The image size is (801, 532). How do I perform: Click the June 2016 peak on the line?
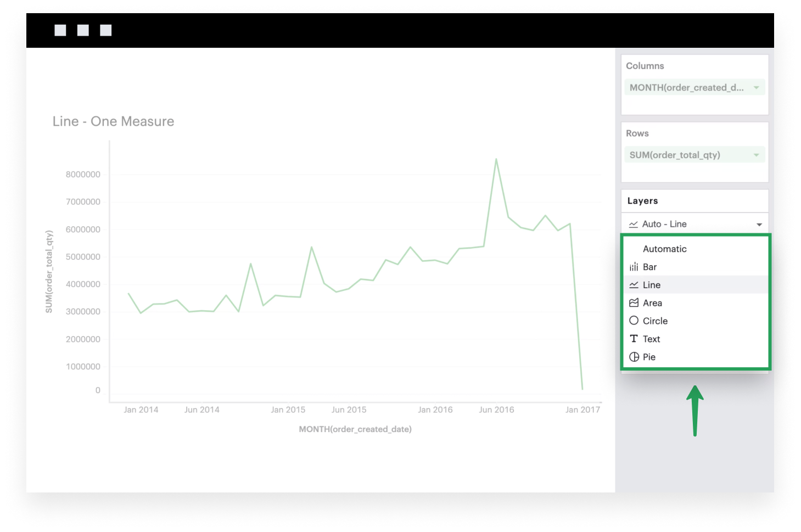pyautogui.click(x=496, y=160)
